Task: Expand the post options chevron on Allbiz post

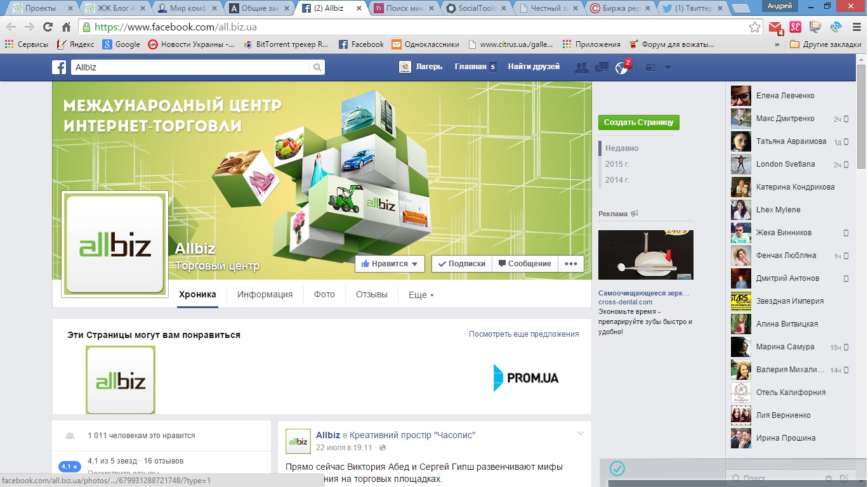Action: tap(580, 434)
